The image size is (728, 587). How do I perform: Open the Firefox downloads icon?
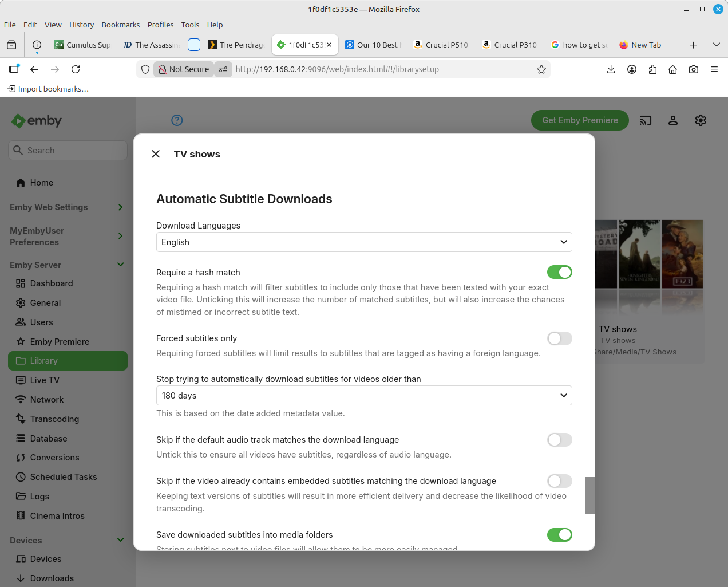pos(611,69)
